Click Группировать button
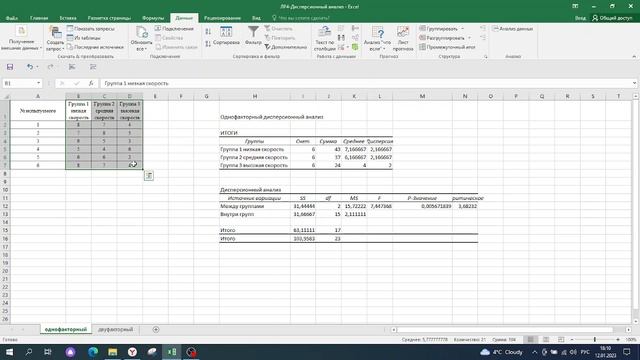 (x=439, y=29)
